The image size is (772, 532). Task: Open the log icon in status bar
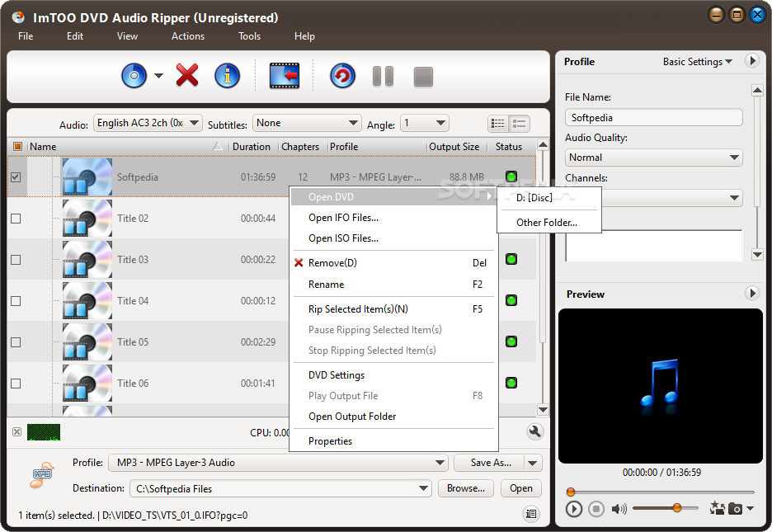(x=531, y=514)
